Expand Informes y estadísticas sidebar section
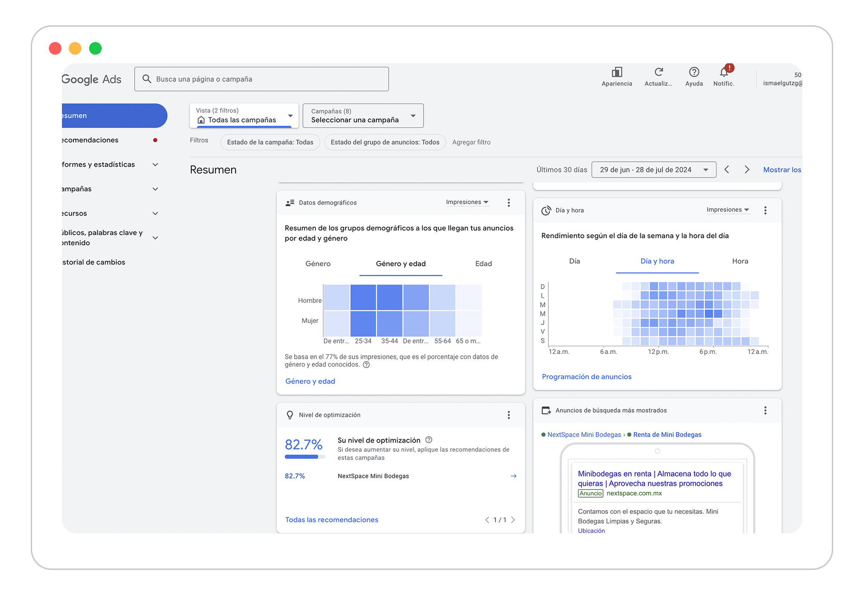The image size is (868, 593). coord(156,165)
